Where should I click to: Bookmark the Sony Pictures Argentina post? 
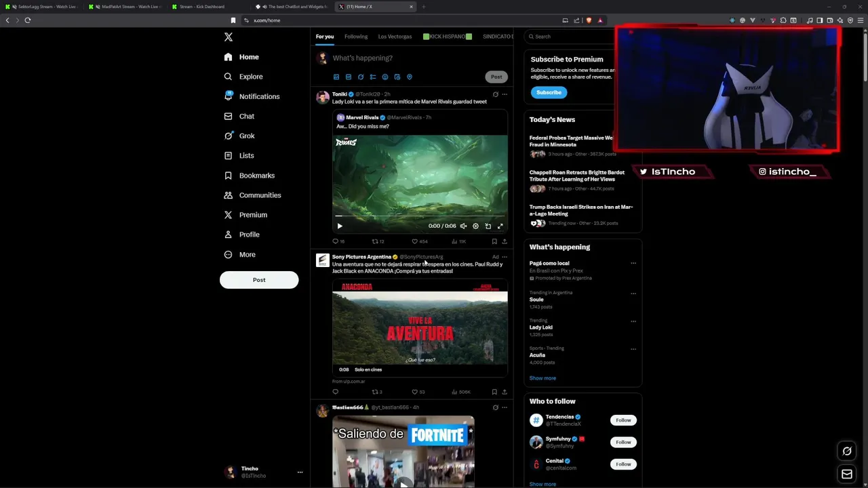pos(494,392)
